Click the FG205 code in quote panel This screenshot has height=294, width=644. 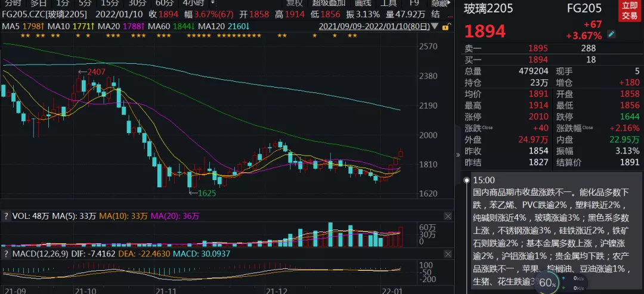[584, 8]
